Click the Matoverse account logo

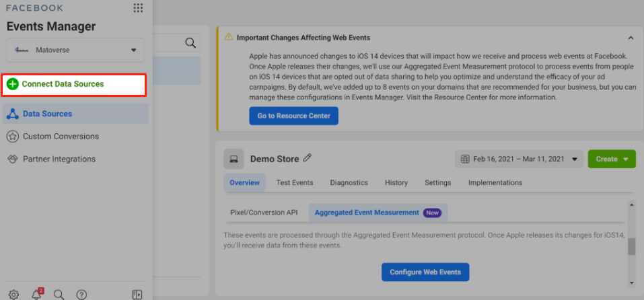pyautogui.click(x=21, y=50)
